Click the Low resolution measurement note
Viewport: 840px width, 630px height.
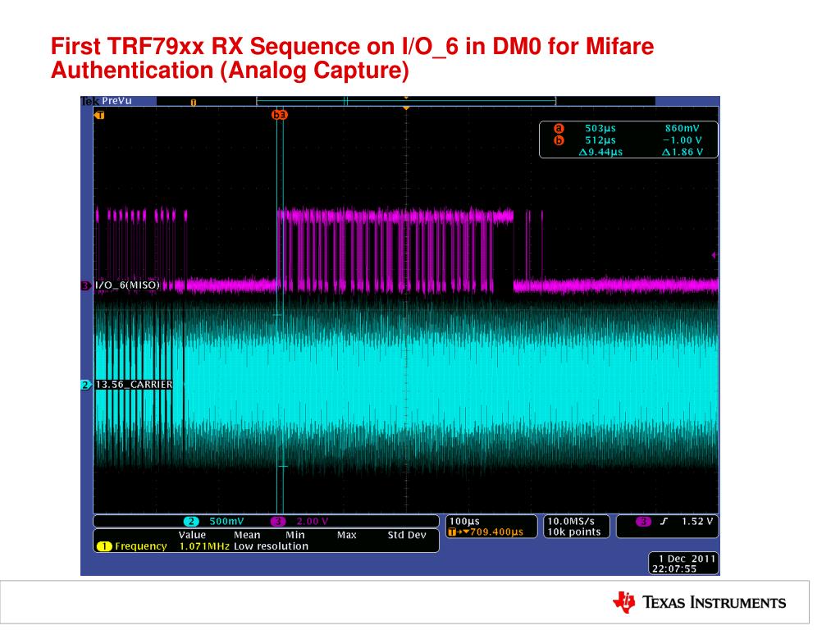[x=271, y=546]
